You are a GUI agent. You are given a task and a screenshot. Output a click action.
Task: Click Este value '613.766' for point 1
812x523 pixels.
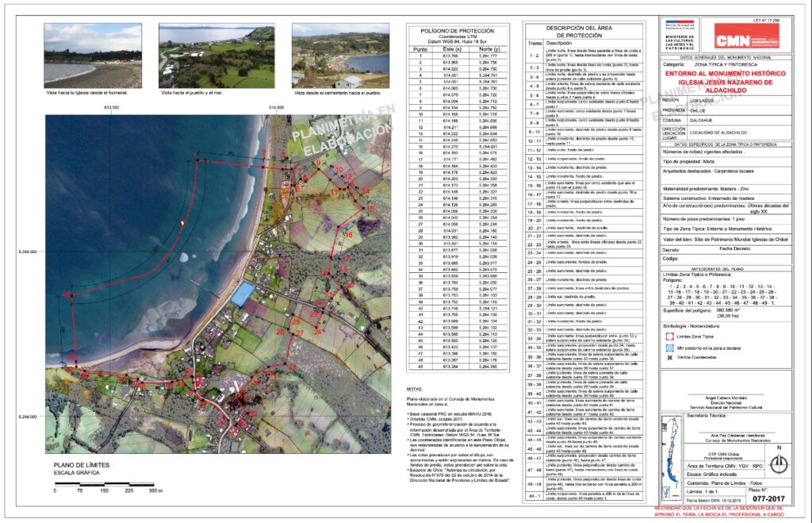click(451, 56)
